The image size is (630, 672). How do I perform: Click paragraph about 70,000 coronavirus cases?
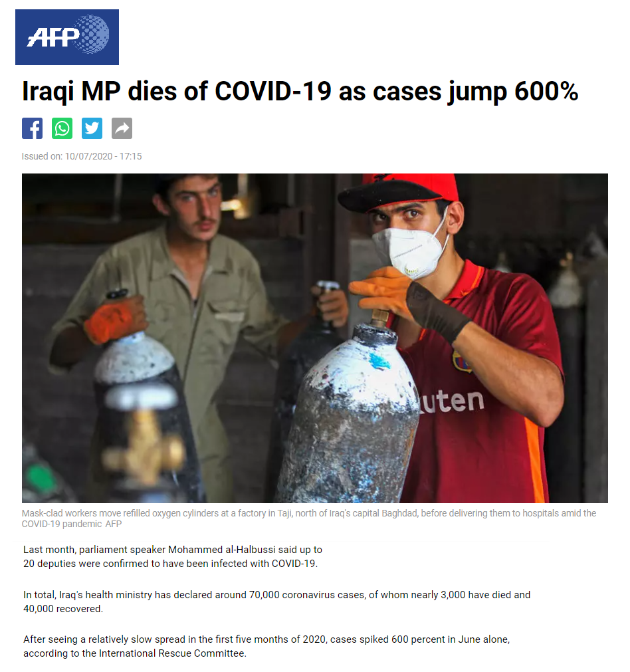[277, 602]
